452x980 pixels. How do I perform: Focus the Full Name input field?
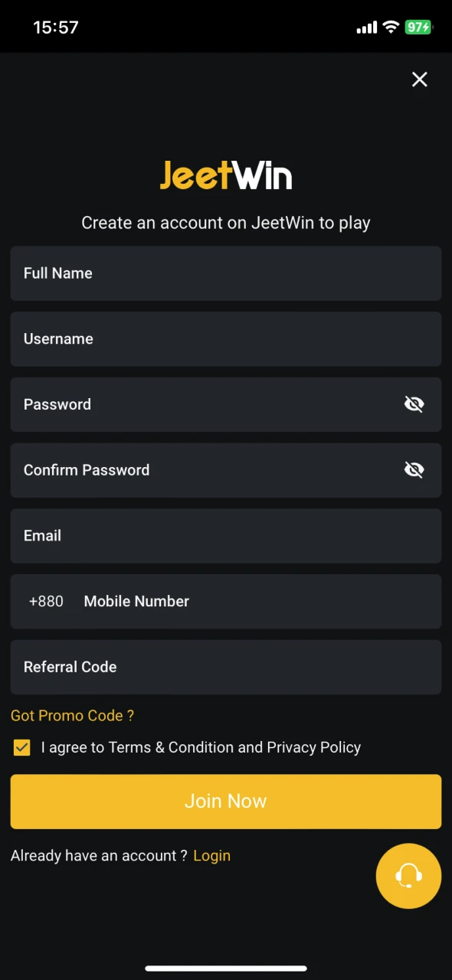click(x=226, y=273)
